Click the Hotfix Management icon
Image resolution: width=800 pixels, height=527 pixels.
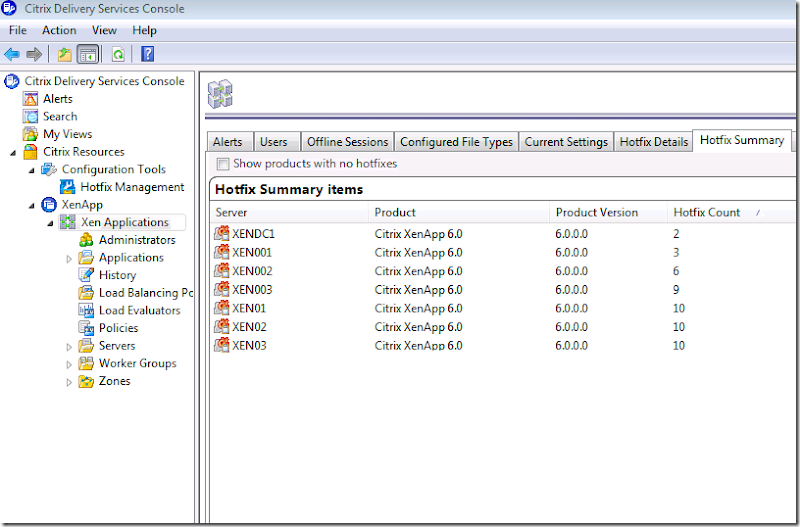click(67, 187)
